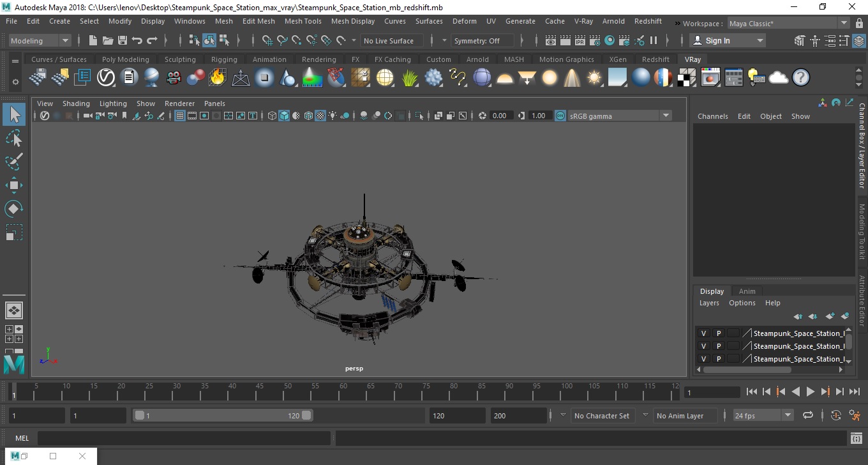Viewport: 868px width, 465px height.
Task: Open animation preferences running man icon
Action: pyautogui.click(x=855, y=415)
